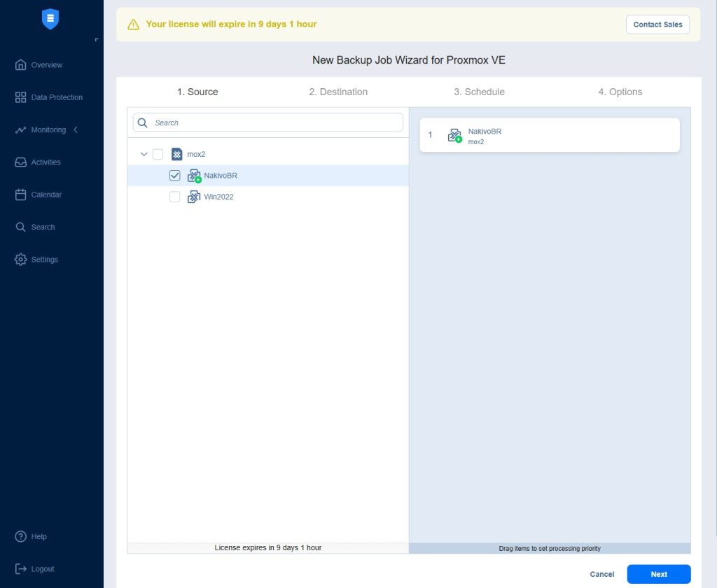The image size is (717, 588).
Task: Check the mox2 host checkbox
Action: 158,154
